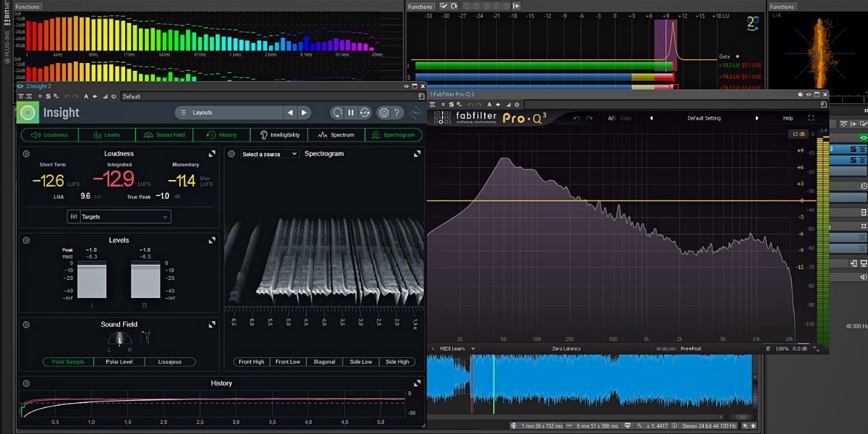Select next preset in Pro-Q 3

[757, 118]
